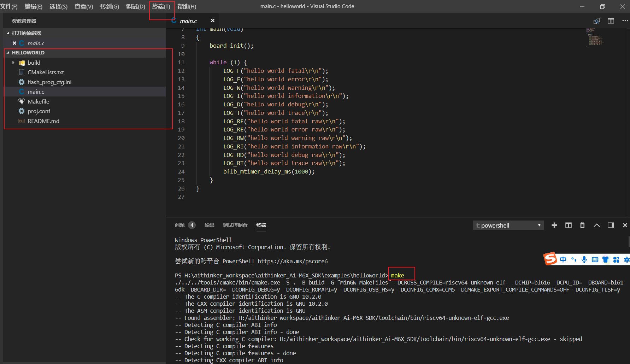Click the build folder icon
Image resolution: width=630 pixels, height=364 pixels.
(x=22, y=63)
